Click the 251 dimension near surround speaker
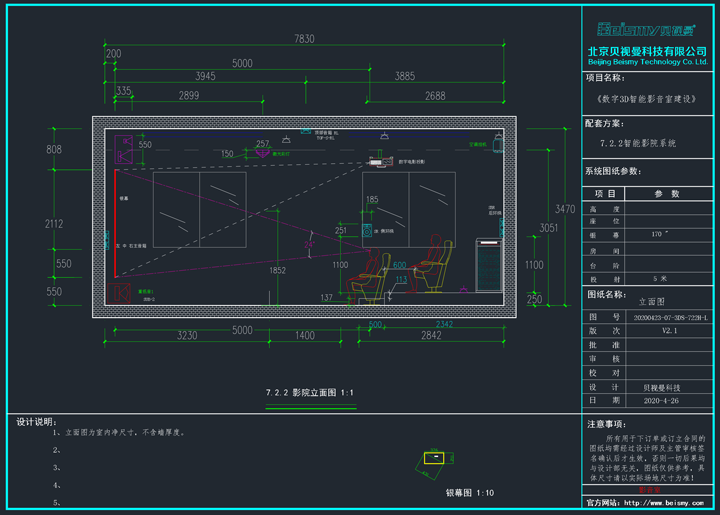This screenshot has width=720, height=515. pyautogui.click(x=341, y=230)
